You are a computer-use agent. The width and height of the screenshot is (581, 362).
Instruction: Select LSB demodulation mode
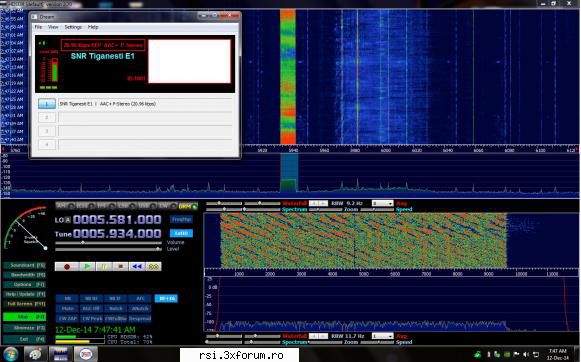pyautogui.click(x=126, y=206)
